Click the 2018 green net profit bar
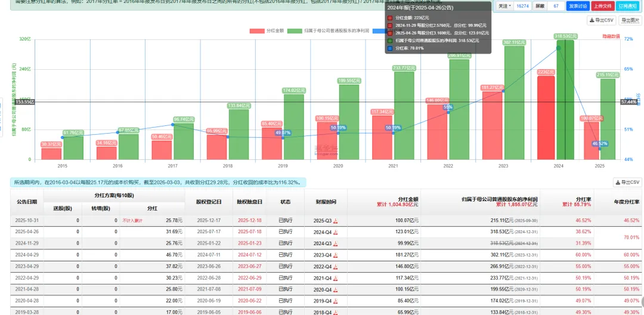The width and height of the screenshot is (644, 315). tap(239, 134)
